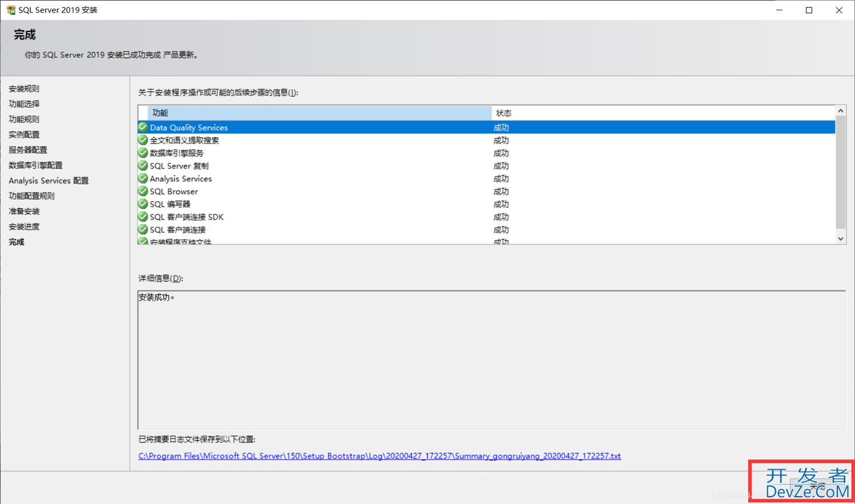Click 准备安装 step in the sidebar
Image resolution: width=855 pixels, height=504 pixels.
coord(24,211)
